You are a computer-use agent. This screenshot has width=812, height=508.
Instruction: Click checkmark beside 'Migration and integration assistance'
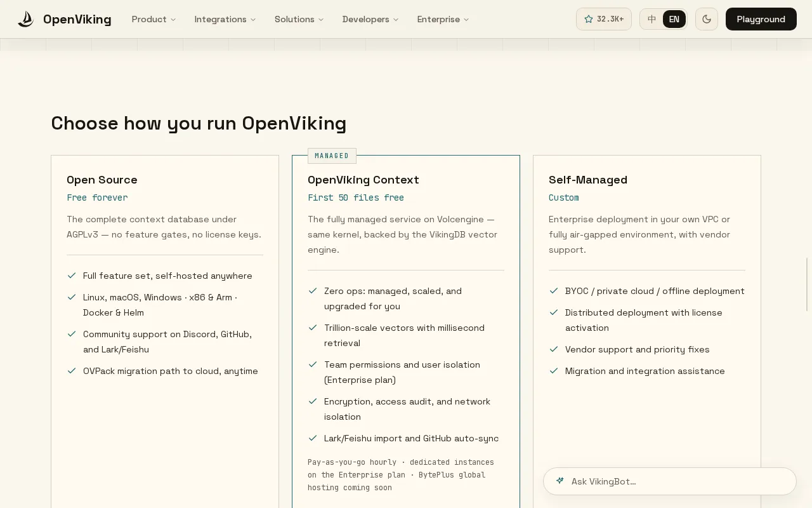554,371
